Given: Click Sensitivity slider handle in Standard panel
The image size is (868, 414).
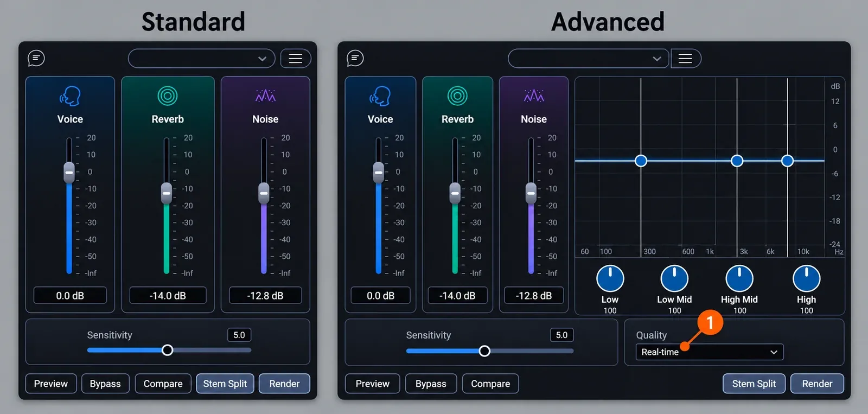Looking at the screenshot, I should [168, 350].
